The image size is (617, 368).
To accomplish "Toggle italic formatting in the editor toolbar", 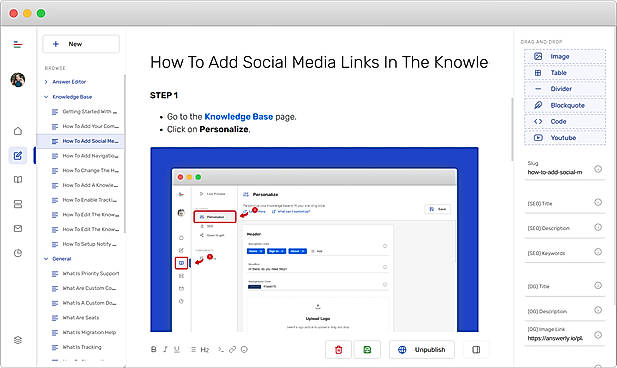I will 165,350.
